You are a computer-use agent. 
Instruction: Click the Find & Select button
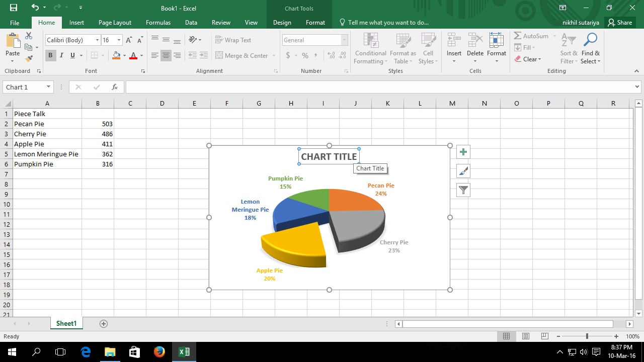590,49
